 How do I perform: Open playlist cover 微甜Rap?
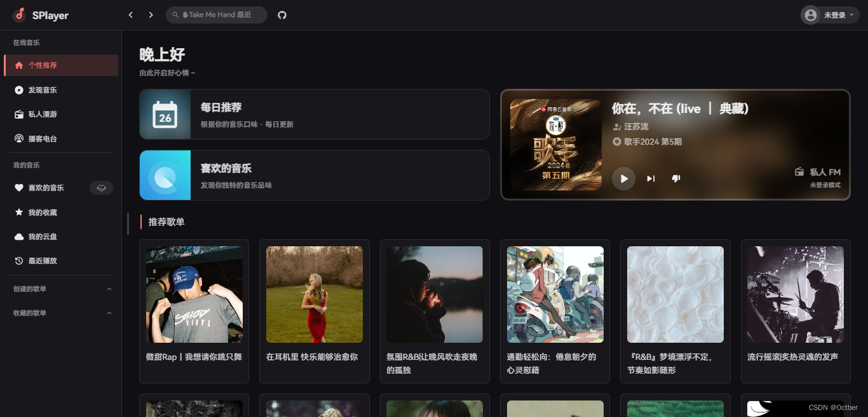click(194, 295)
